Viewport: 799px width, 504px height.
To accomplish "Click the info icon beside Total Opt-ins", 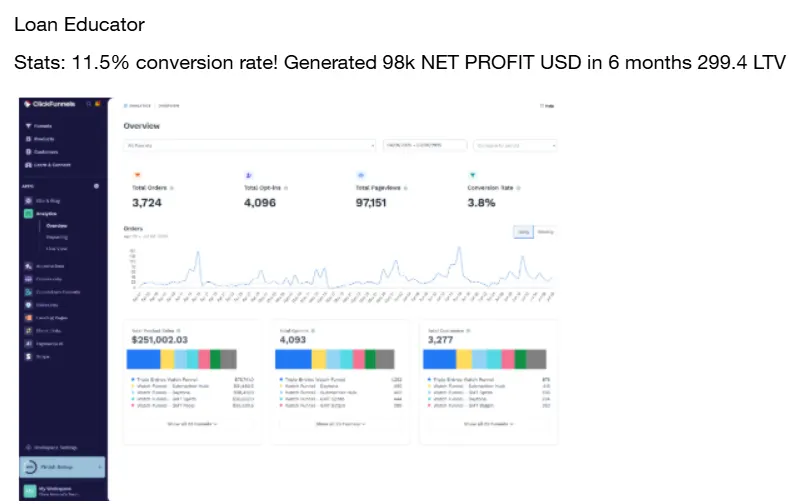I will [286, 188].
